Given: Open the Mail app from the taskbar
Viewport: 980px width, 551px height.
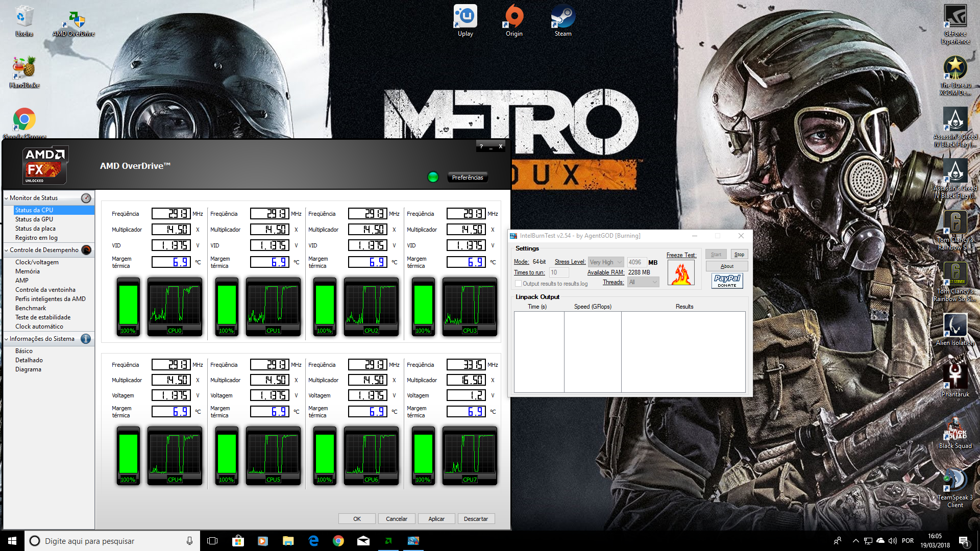Looking at the screenshot, I should 363,541.
